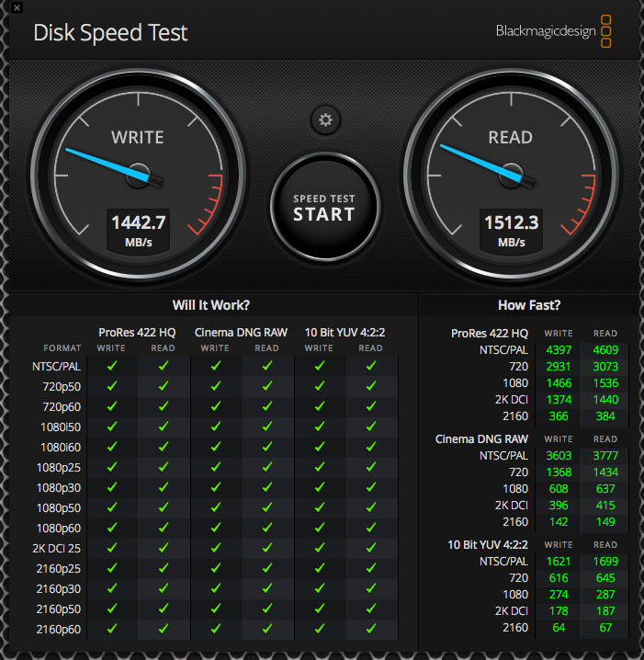This screenshot has width=644, height=660.
Task: Select the value 396 in How Fast
Action: coord(559,505)
